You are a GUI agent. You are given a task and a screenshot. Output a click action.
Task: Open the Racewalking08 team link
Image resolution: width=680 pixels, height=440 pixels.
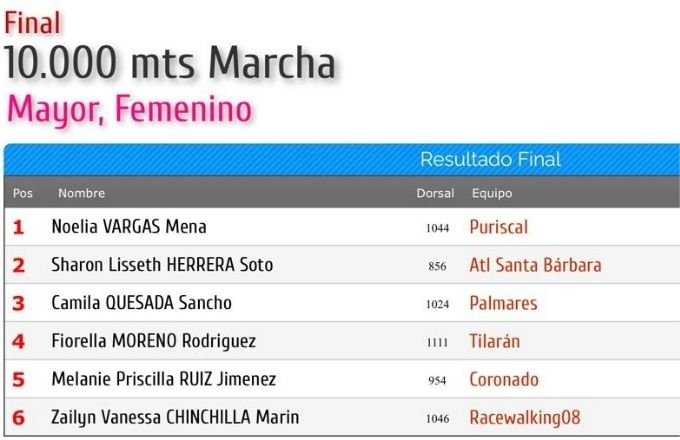pyautogui.click(x=525, y=417)
